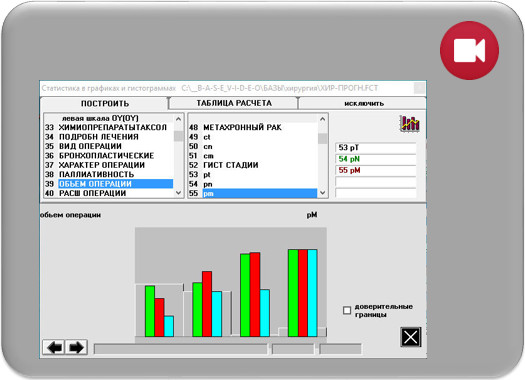Go back with the left arrow button
525x380 pixels.
coord(54,347)
